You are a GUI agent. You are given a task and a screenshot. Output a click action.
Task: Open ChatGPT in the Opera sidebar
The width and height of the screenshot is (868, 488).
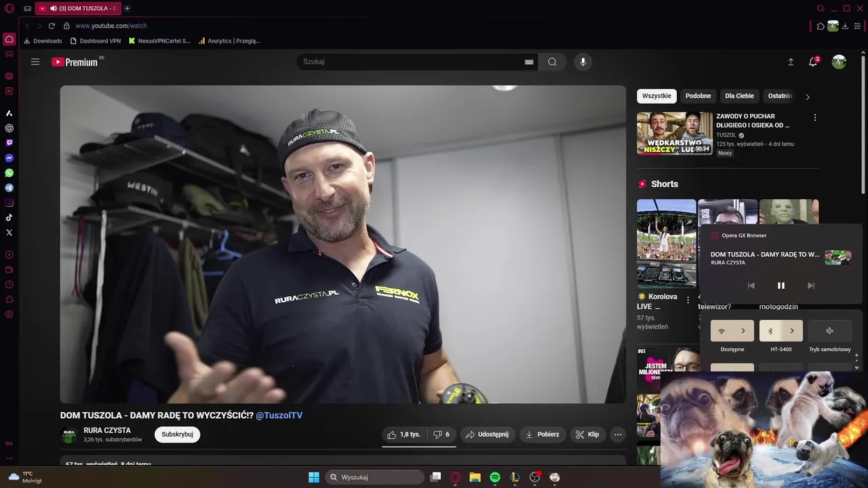click(9, 128)
